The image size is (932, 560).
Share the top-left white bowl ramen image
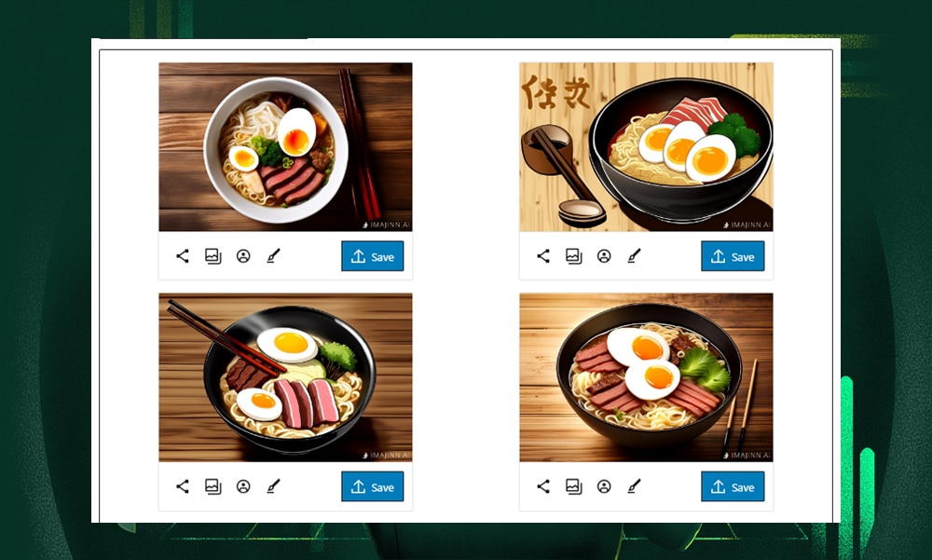pos(183,256)
